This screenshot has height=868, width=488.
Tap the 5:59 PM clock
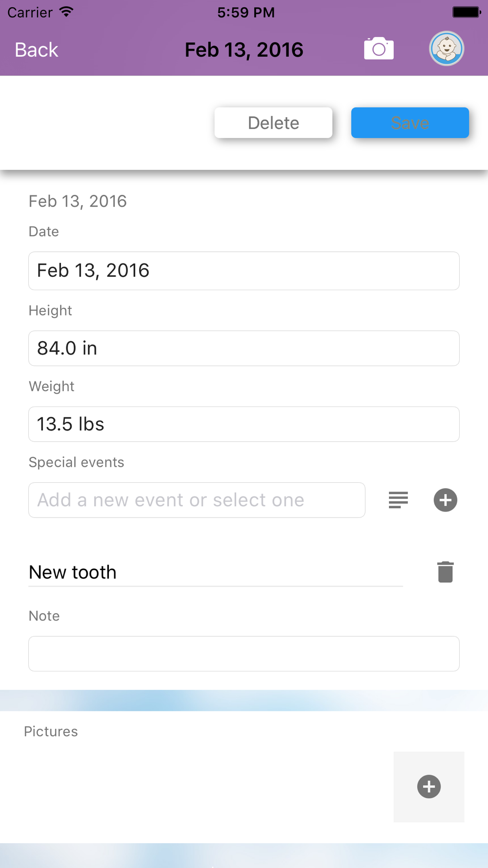tap(246, 12)
